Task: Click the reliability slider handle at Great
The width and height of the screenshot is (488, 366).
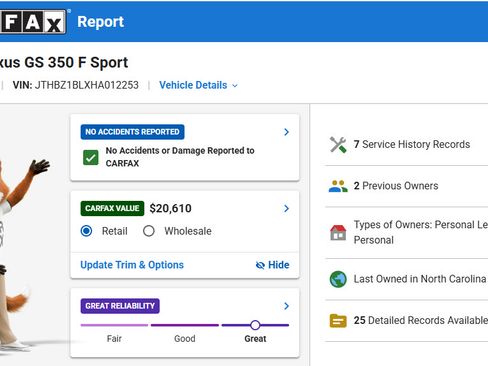Action: [255, 325]
